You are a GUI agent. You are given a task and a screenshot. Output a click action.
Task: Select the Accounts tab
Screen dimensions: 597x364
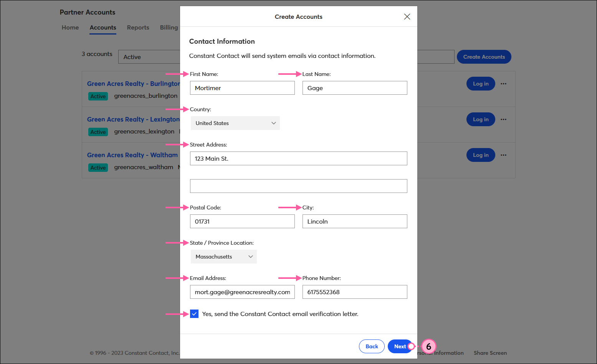(x=103, y=28)
